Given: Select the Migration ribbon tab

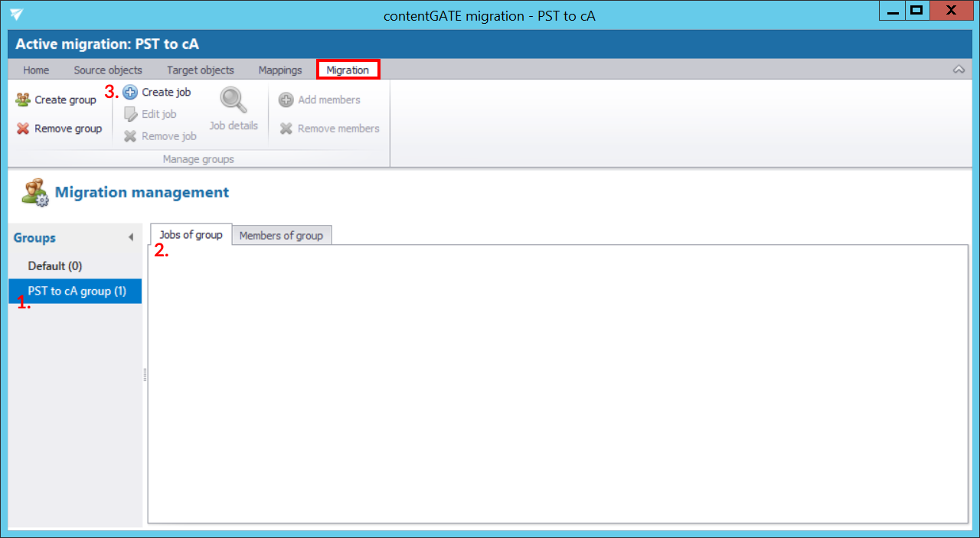Looking at the screenshot, I should (348, 70).
